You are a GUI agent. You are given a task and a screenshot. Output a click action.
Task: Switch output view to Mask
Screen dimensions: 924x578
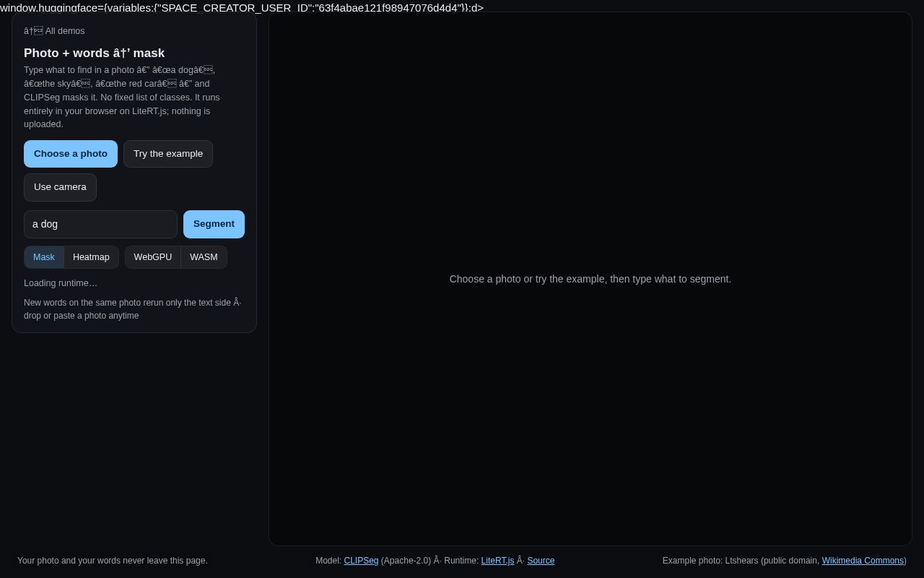click(44, 257)
